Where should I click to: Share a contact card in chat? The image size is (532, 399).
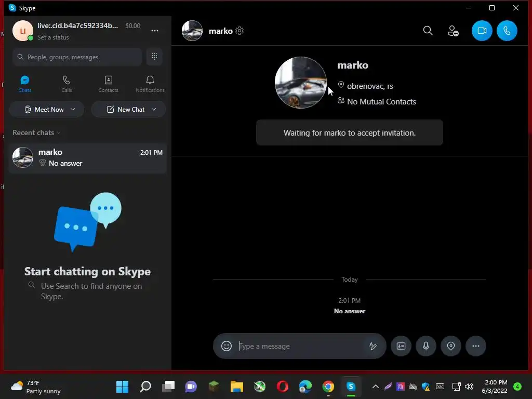[401, 346]
